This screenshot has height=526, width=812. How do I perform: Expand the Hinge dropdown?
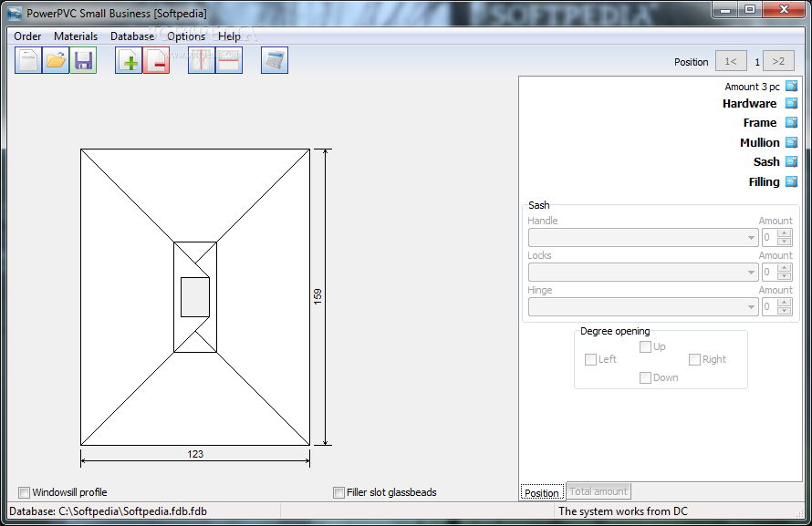tap(751, 306)
